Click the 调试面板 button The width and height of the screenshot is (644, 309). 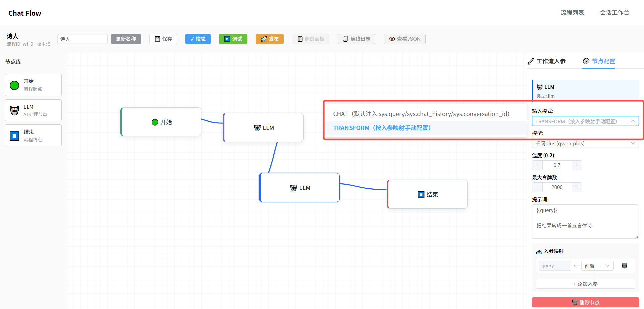[311, 39]
